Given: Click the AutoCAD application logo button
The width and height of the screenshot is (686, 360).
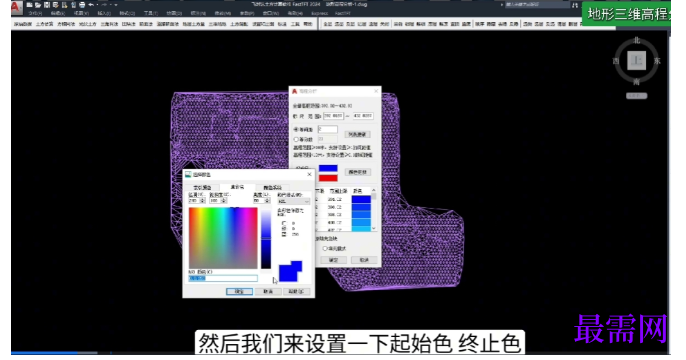Looking at the screenshot, I should pos(16,7).
